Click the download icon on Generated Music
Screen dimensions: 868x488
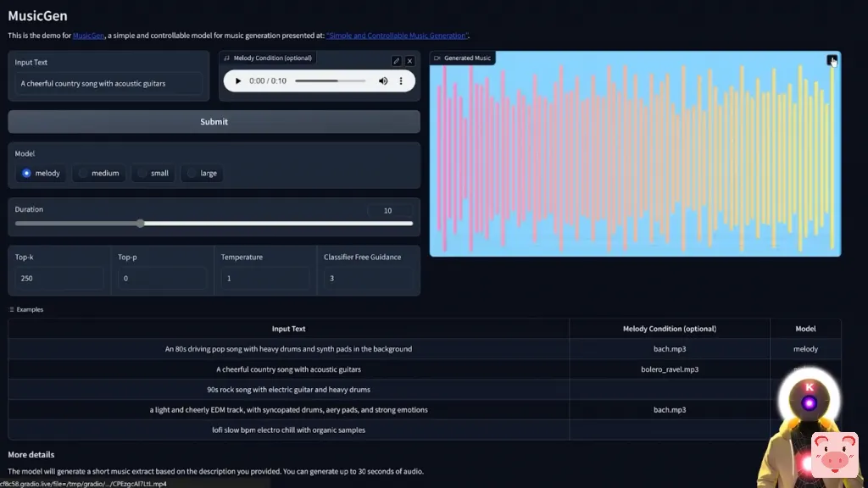(832, 60)
